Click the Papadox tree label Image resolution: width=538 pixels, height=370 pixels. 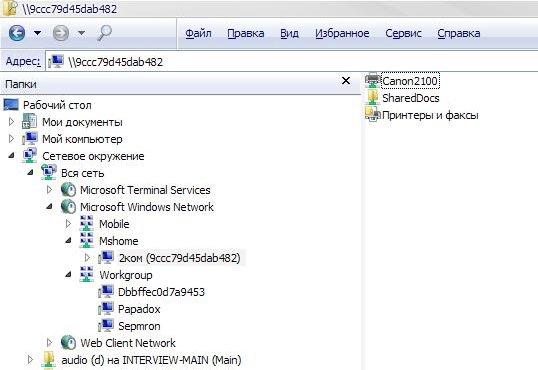(139, 309)
